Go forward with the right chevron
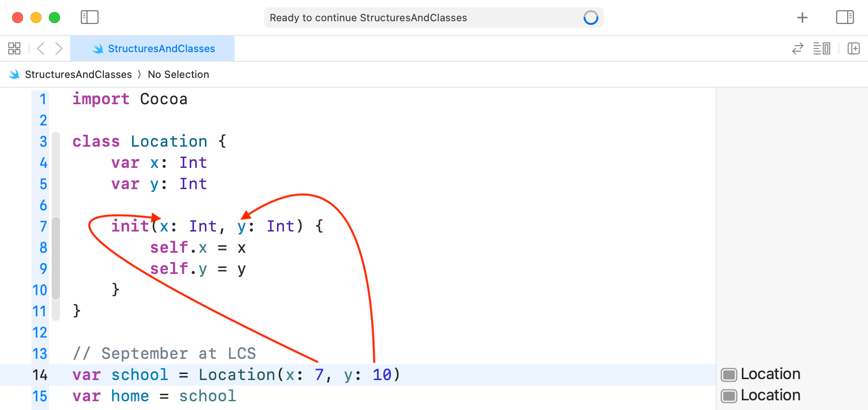 pos(59,48)
